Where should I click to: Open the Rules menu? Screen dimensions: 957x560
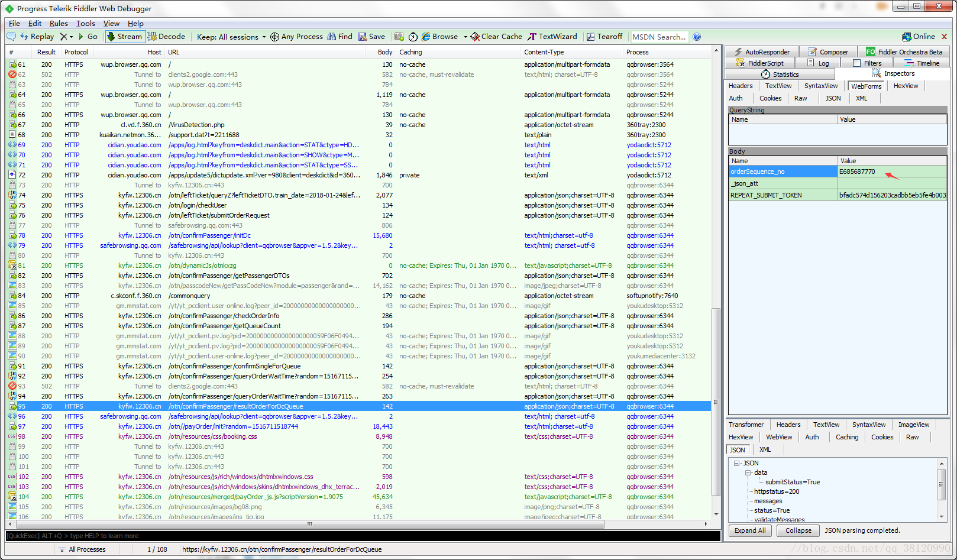[x=59, y=24]
